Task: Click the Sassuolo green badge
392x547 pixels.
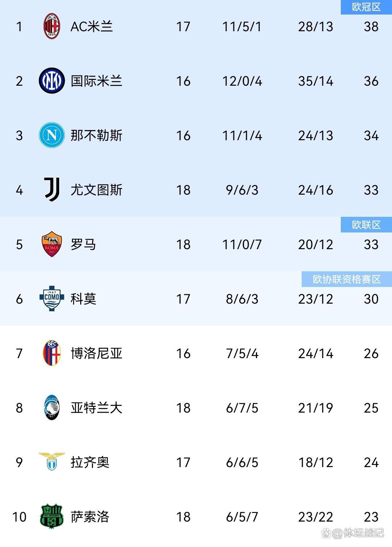Action: [x=52, y=516]
